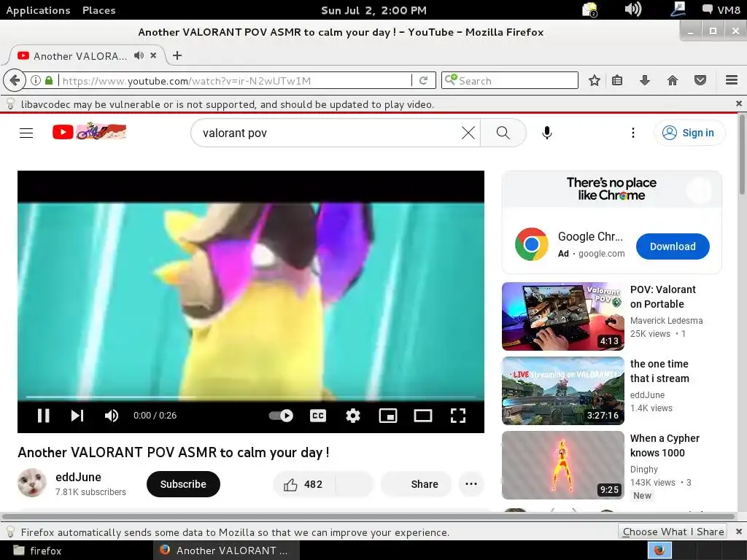Pause the video playback

43,416
